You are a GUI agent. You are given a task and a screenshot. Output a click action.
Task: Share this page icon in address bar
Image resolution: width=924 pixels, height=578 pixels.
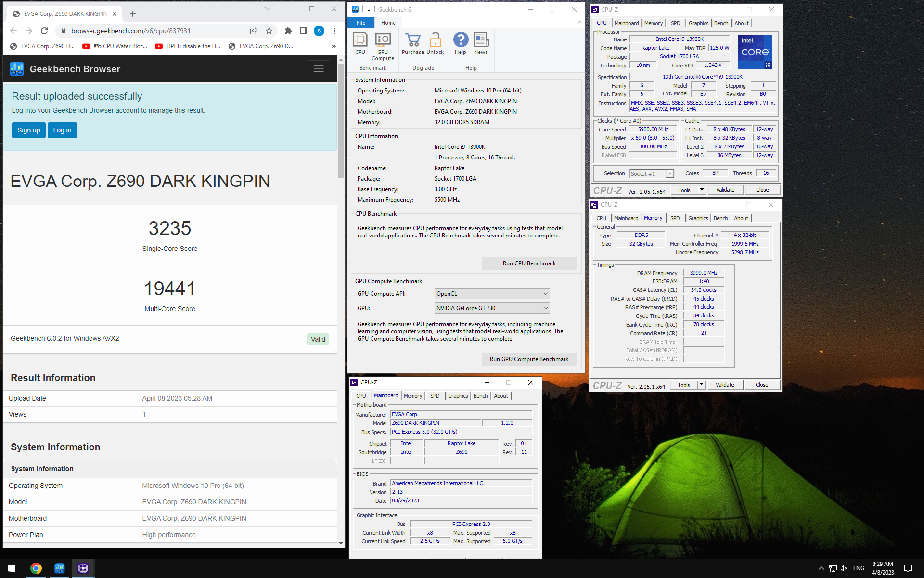(254, 31)
